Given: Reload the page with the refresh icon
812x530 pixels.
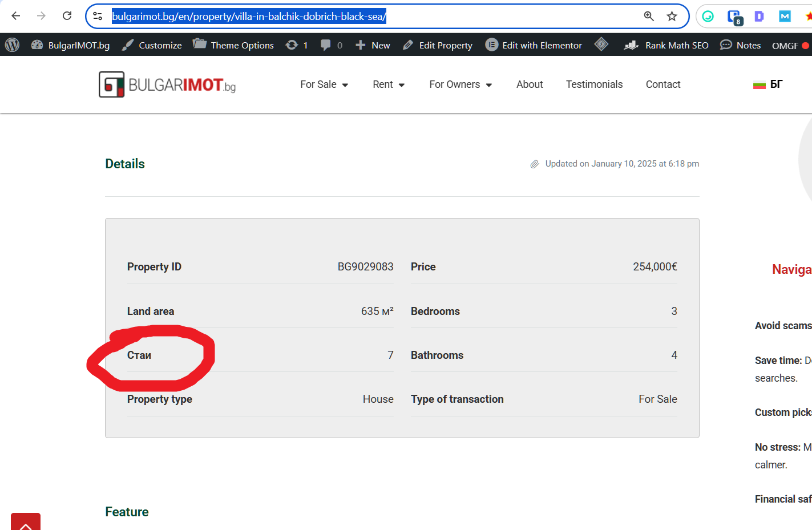Looking at the screenshot, I should point(67,16).
